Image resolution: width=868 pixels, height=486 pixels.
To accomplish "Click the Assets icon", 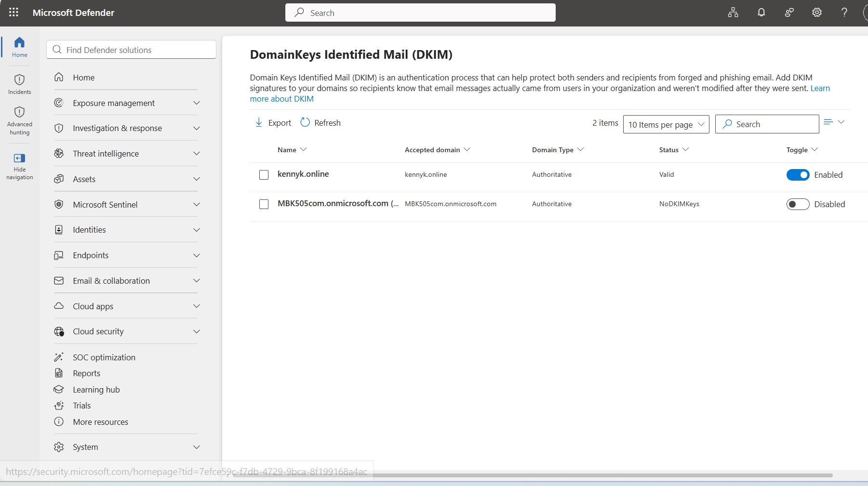I will point(59,179).
